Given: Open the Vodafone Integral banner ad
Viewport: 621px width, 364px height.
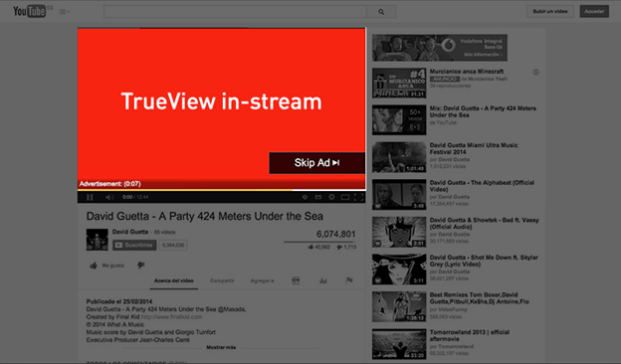Looking at the screenshot, I should tap(440, 48).
